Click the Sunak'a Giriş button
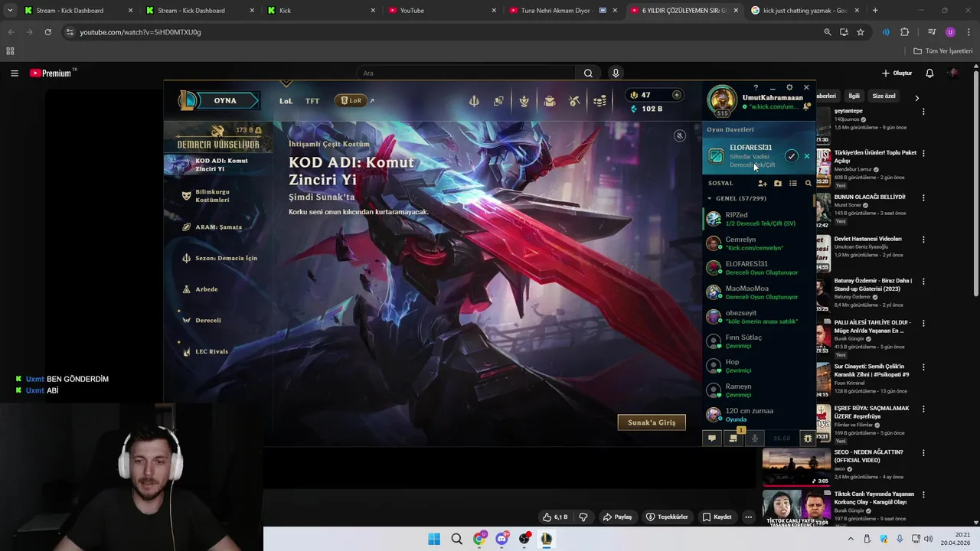The width and height of the screenshot is (980, 551). click(x=652, y=422)
